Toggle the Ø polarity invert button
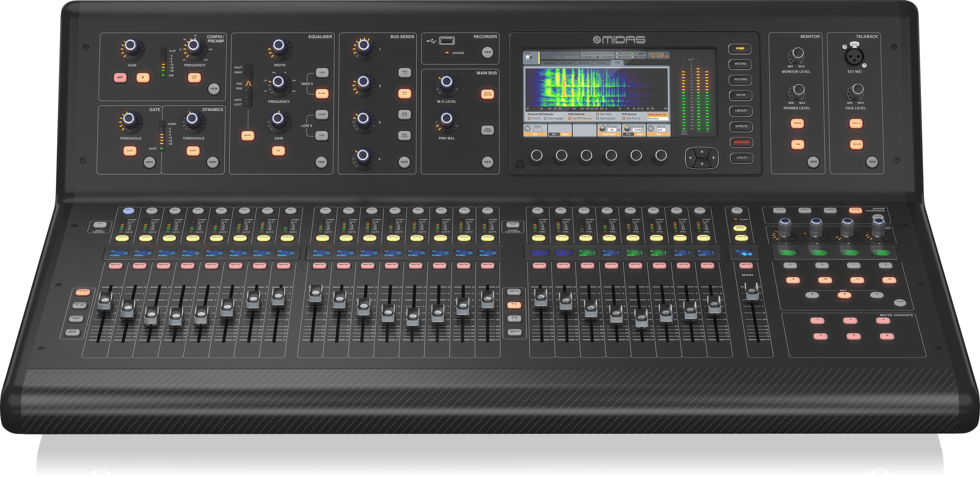 pyautogui.click(x=143, y=78)
